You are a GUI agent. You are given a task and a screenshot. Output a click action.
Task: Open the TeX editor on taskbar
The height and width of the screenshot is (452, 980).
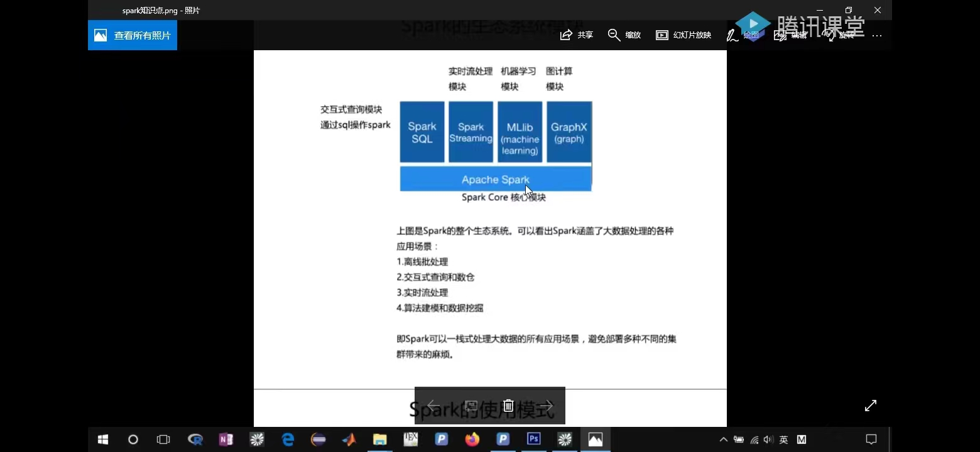coord(411,439)
